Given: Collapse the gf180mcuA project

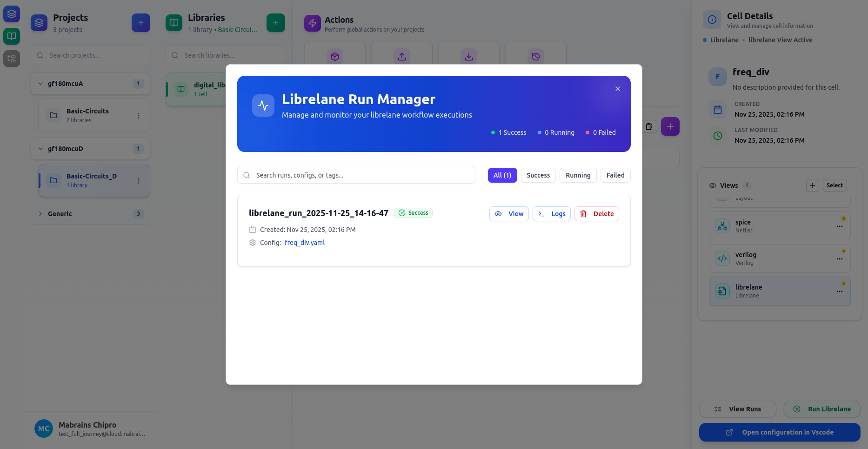Looking at the screenshot, I should coord(40,84).
